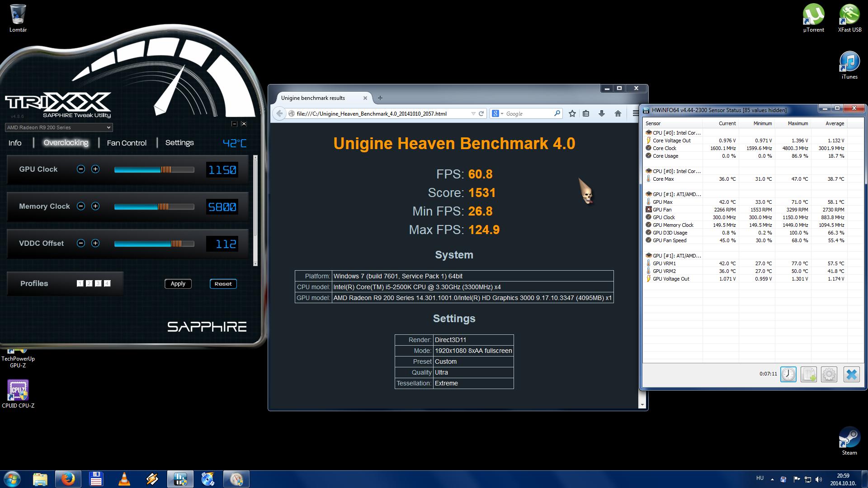Select TRIXX profile slot 2
Screen dimensions: 868x488
point(89,283)
